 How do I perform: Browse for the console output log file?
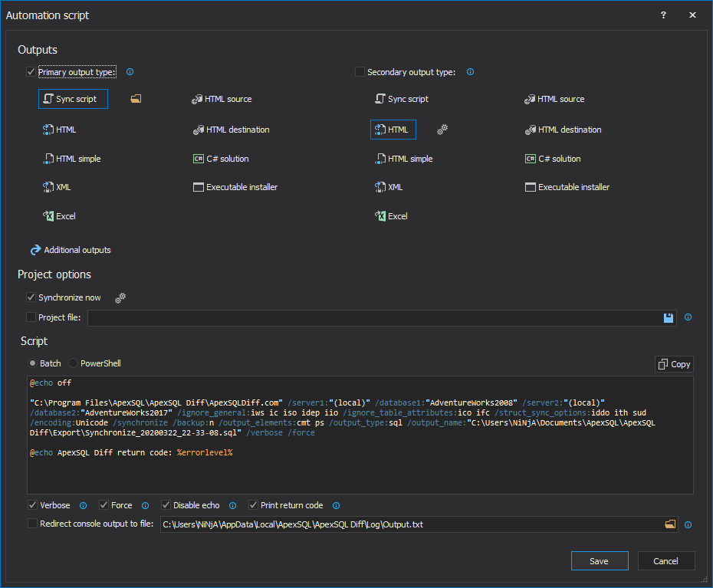pos(671,524)
